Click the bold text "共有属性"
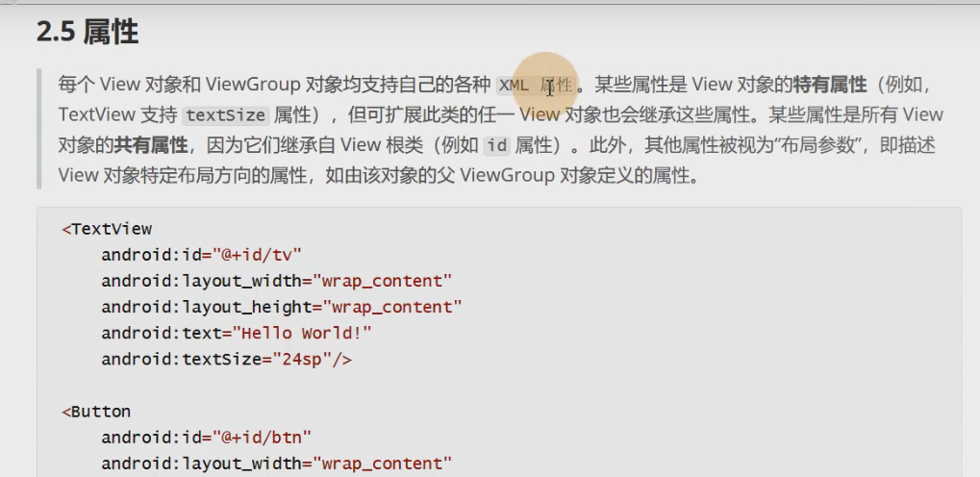 [x=151, y=145]
